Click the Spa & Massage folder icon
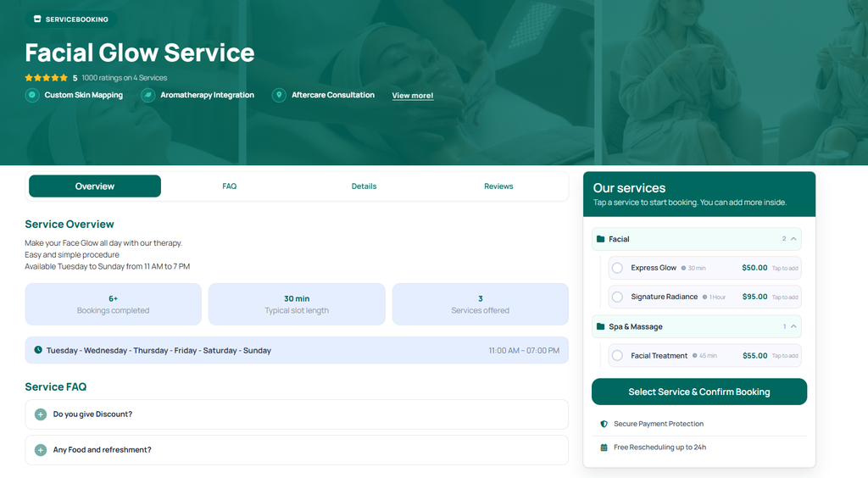The width and height of the screenshot is (868, 478). [601, 326]
